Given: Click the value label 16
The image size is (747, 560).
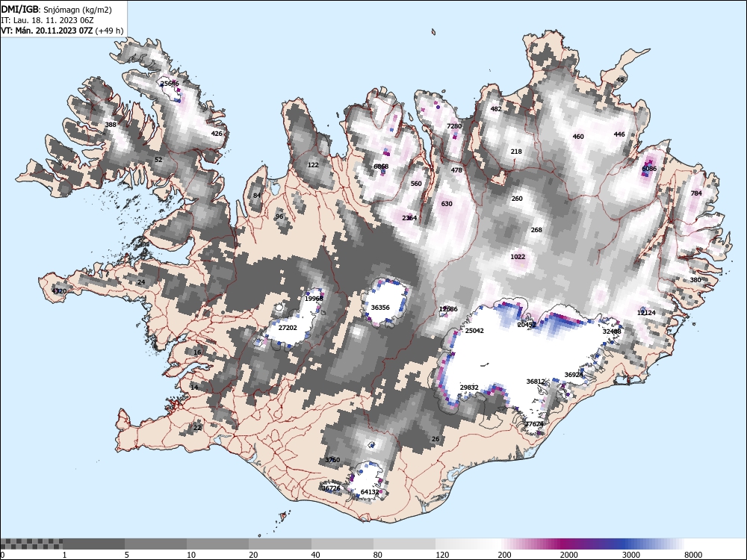Looking at the screenshot, I should pyautogui.click(x=197, y=352).
